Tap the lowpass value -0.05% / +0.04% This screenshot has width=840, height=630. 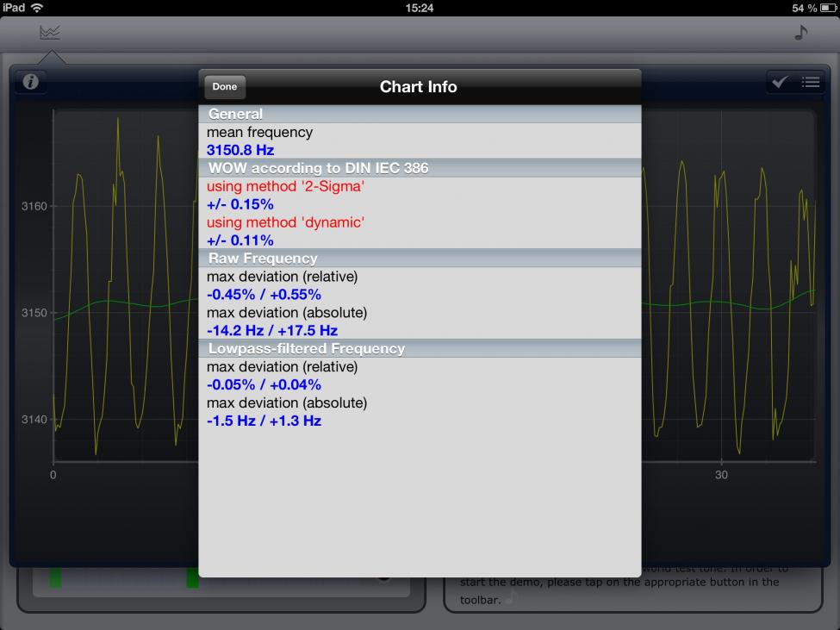[264, 384]
